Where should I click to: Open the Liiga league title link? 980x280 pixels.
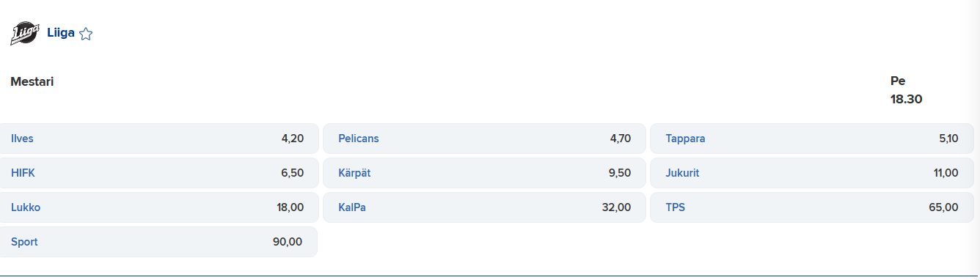[61, 33]
